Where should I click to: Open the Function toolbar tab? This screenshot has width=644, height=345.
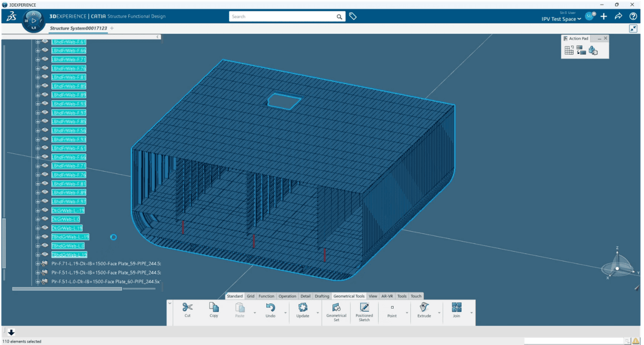266,296
